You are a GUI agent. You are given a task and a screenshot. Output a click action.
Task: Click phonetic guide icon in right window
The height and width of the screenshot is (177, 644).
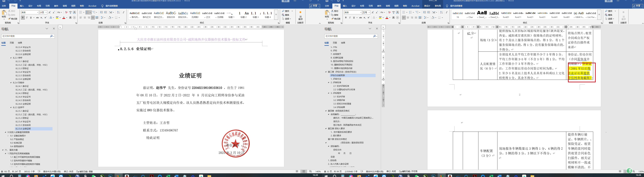[393, 12]
